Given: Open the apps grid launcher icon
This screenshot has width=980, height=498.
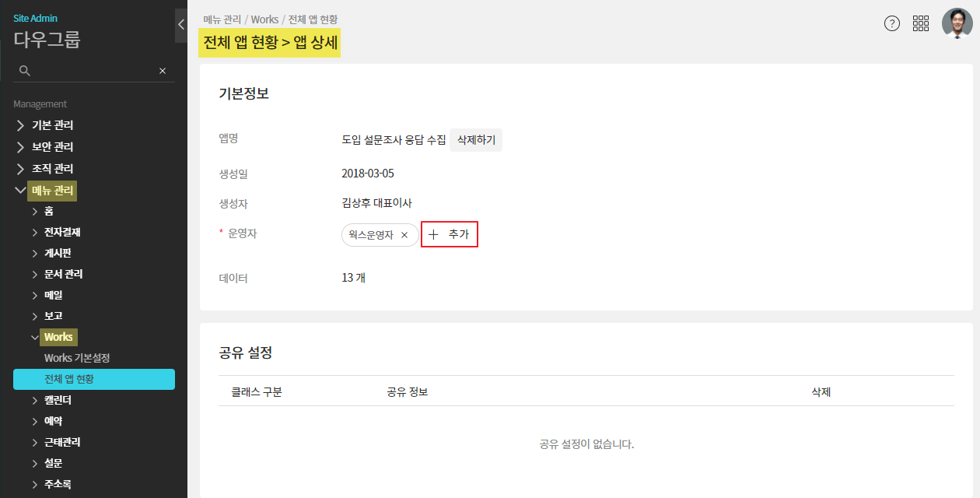Looking at the screenshot, I should pos(921,23).
